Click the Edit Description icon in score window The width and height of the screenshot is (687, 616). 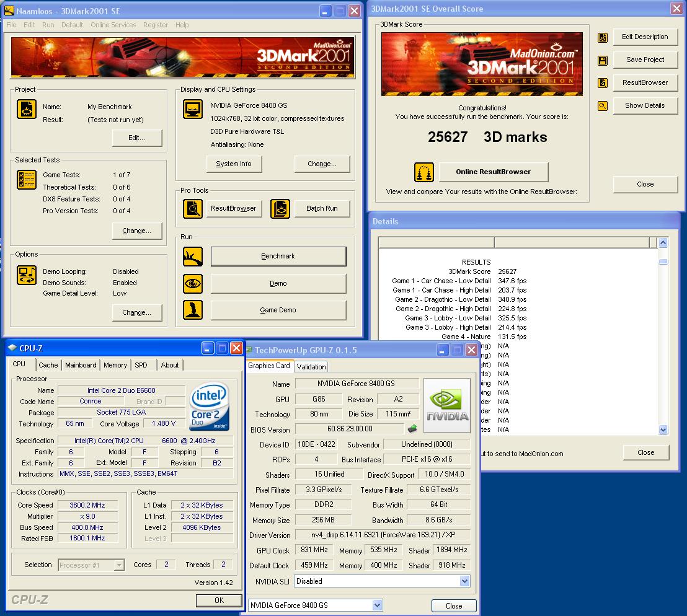coord(603,38)
